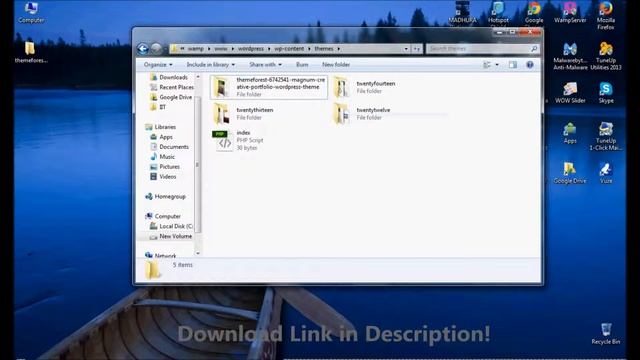Select Local Disk (C:) in navigation pane
Screen dimensions: 640x360
[171, 226]
